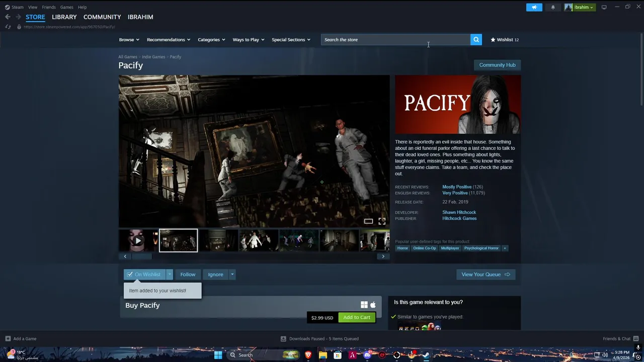Open Windows Start menu
The height and width of the screenshot is (362, 644).
coord(218,355)
